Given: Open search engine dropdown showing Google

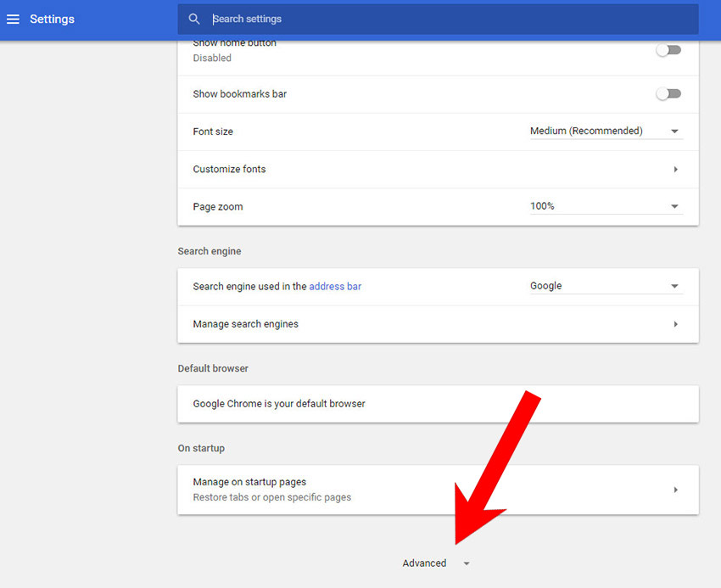Looking at the screenshot, I should coord(606,286).
